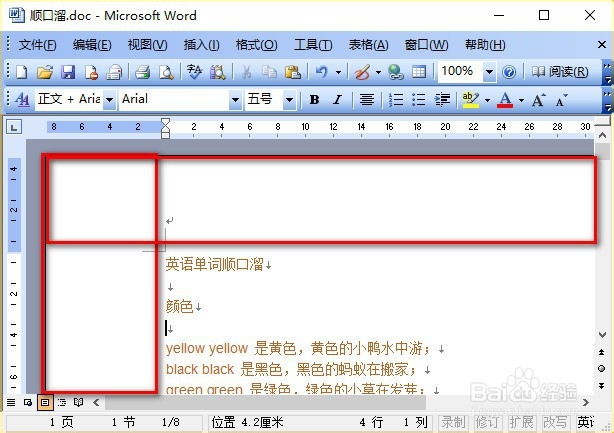The image size is (614, 433).
Task: Open a file with the folder icon
Action: (45, 72)
